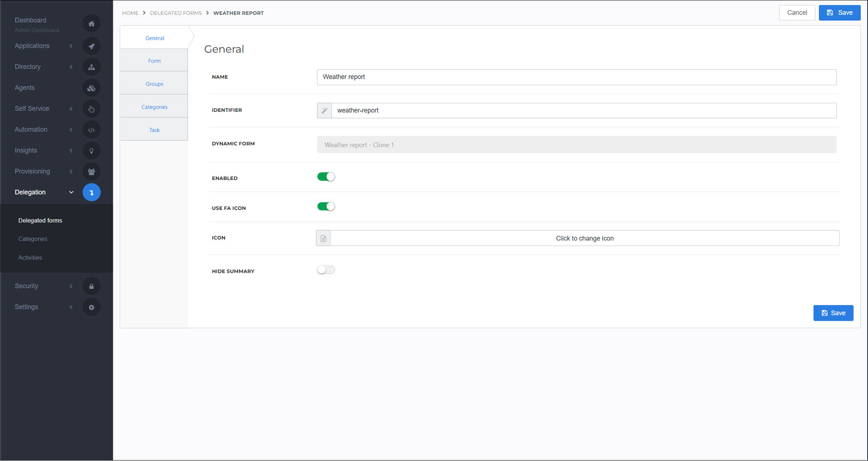Viewport: 868px width, 461px height.
Task: Click the General section heading
Action: tap(224, 49)
